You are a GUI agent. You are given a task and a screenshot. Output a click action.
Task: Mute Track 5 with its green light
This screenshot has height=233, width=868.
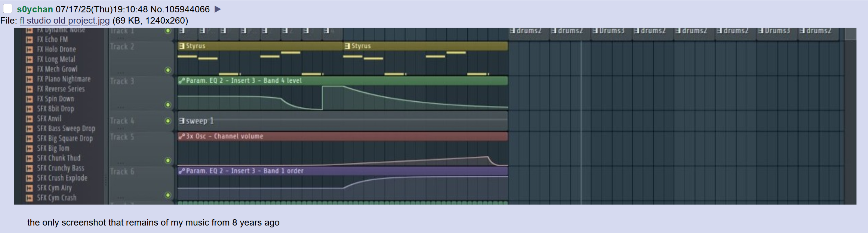click(168, 160)
